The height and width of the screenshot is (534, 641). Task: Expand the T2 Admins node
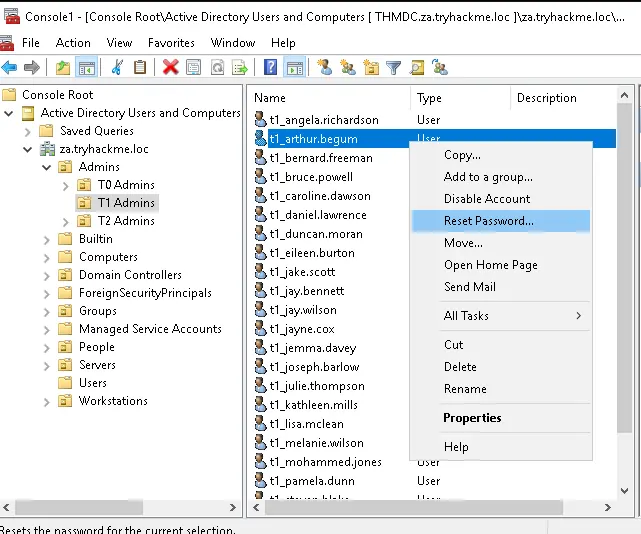pos(65,222)
